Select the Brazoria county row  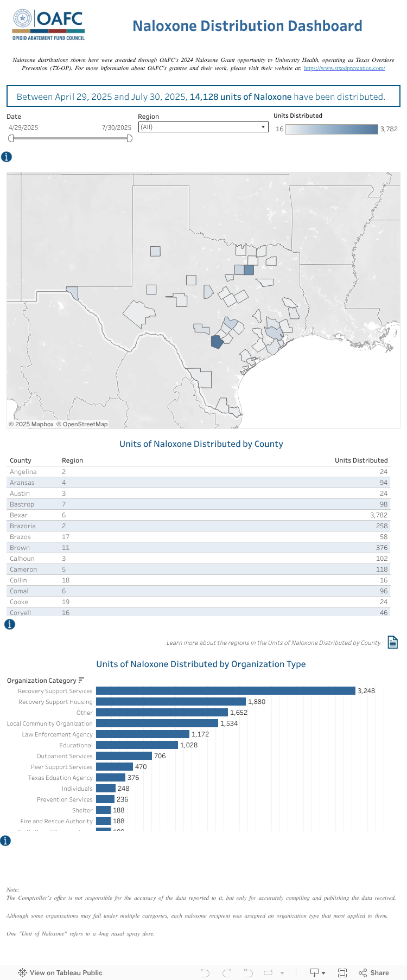coord(199,526)
